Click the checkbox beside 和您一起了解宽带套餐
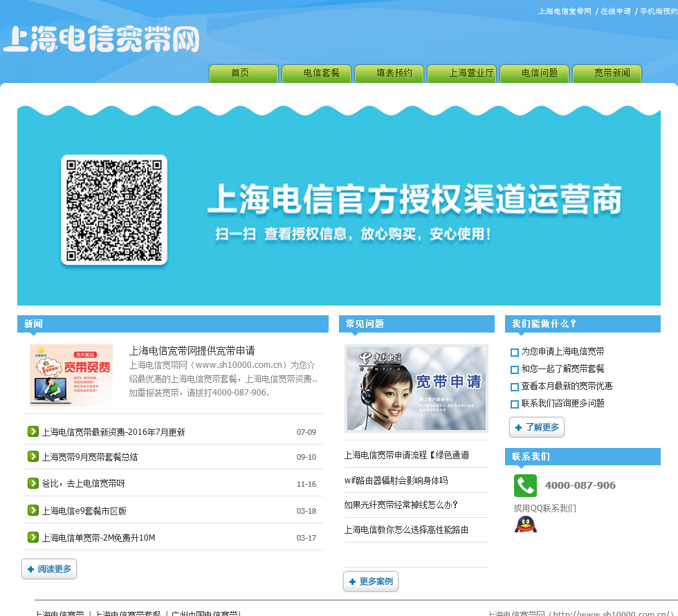678x616 pixels. (x=515, y=370)
